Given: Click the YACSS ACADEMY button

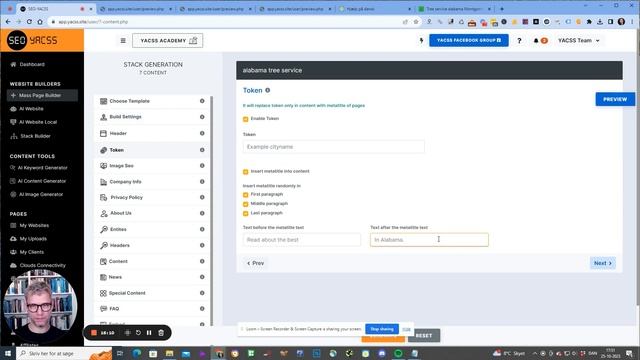Looking at the screenshot, I should (167, 40).
